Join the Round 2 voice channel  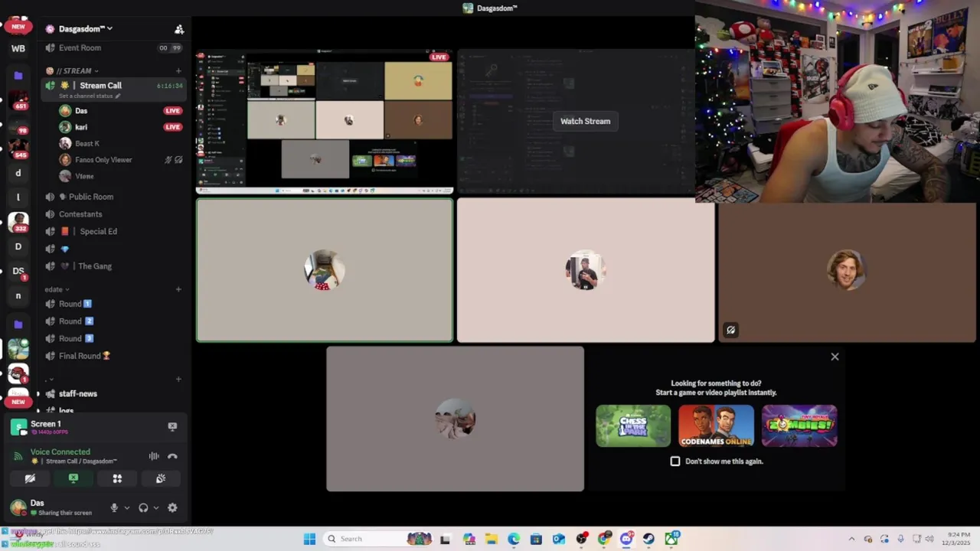115,321
